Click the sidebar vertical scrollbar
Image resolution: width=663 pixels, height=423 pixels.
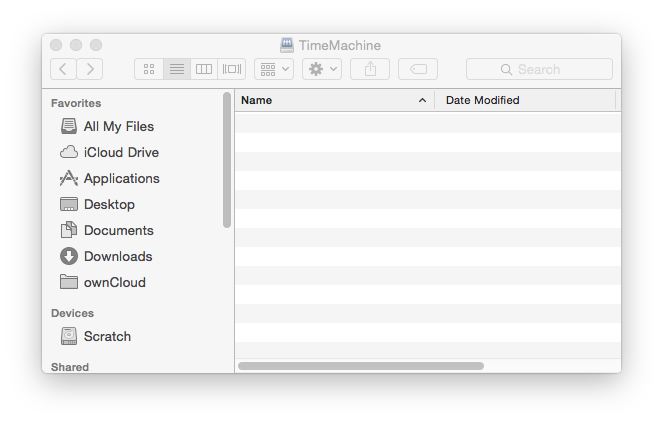(227, 160)
